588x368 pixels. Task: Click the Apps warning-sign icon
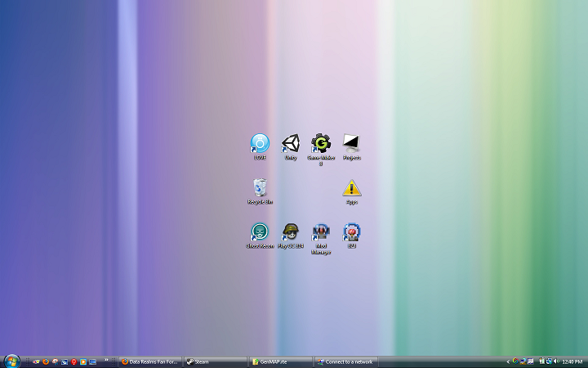point(351,189)
